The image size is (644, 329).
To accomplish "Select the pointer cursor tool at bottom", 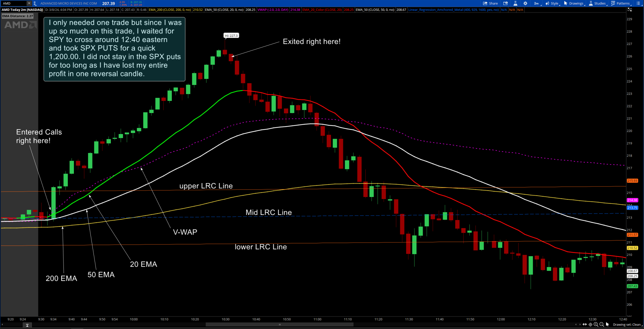I will 607,325.
